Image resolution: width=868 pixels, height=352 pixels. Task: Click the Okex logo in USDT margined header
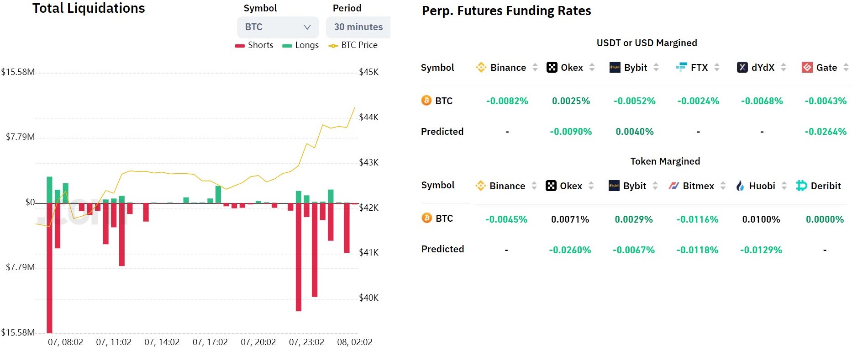[x=552, y=68]
